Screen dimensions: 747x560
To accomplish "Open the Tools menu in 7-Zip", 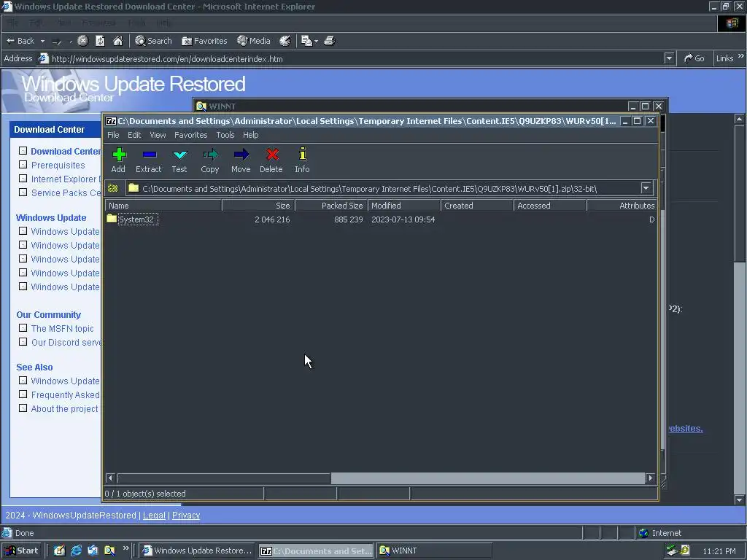I will pyautogui.click(x=225, y=135).
